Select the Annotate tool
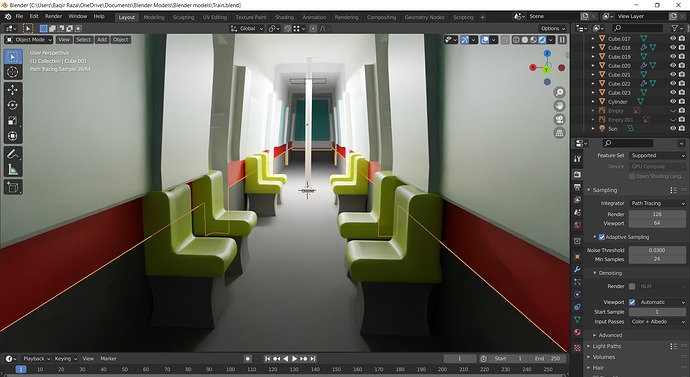 pos(13,154)
